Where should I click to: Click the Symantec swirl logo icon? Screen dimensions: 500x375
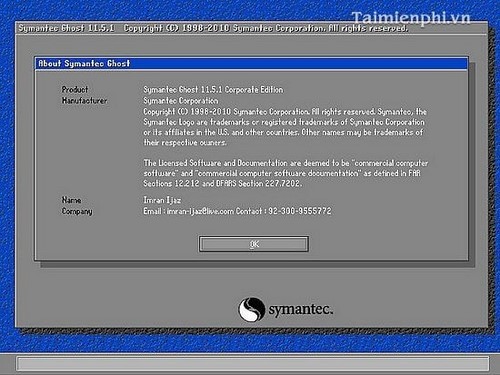tap(252, 309)
